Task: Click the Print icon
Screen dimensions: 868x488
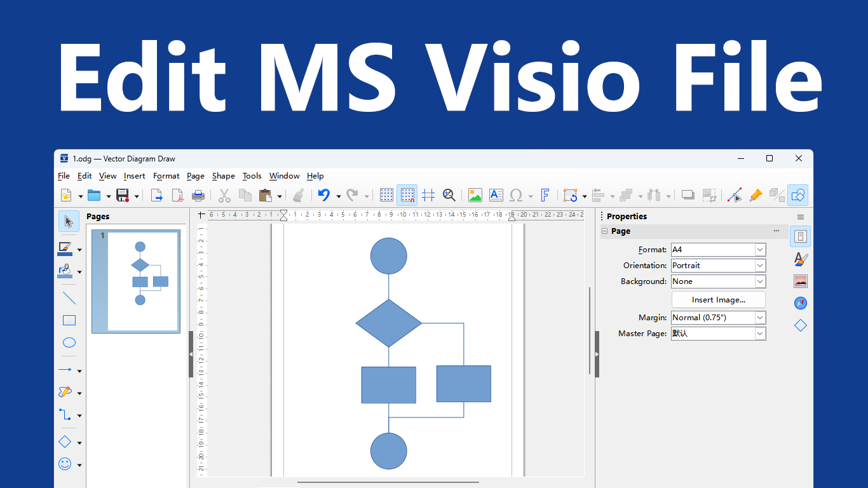Action: (x=198, y=196)
